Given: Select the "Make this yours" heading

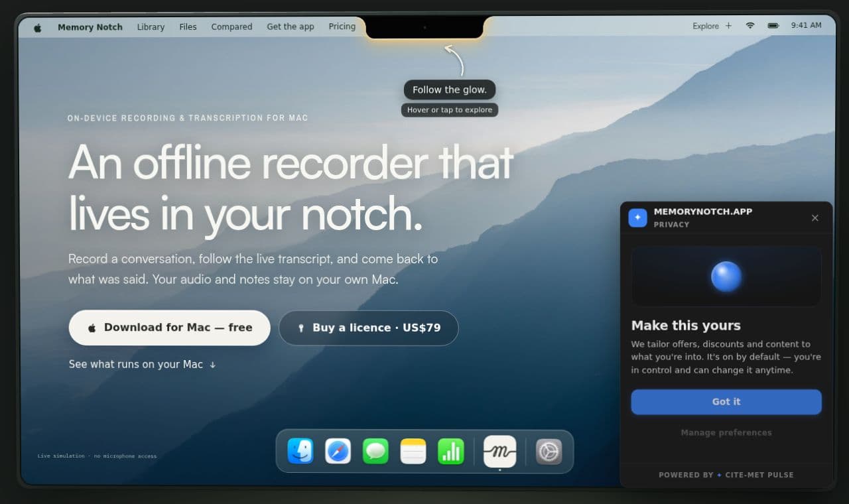Looking at the screenshot, I should (x=686, y=326).
